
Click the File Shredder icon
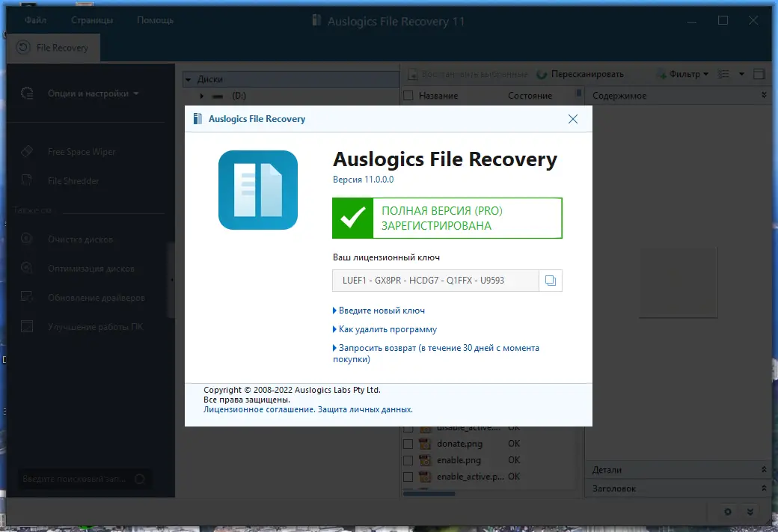click(27, 180)
